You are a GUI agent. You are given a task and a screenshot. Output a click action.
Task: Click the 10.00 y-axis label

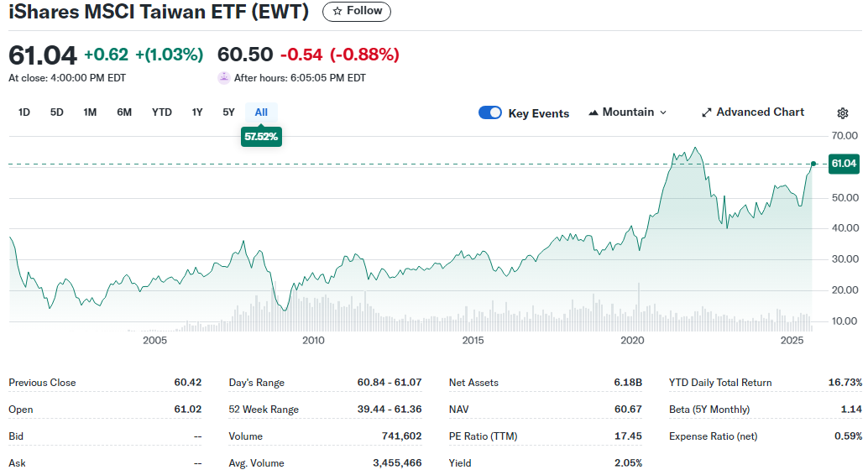(844, 321)
